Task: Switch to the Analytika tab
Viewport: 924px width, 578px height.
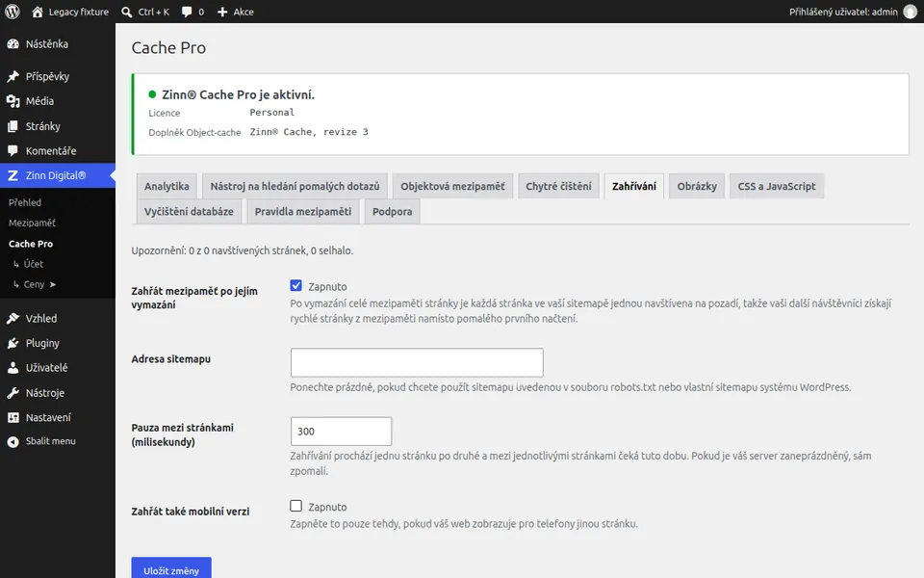Action: click(167, 186)
